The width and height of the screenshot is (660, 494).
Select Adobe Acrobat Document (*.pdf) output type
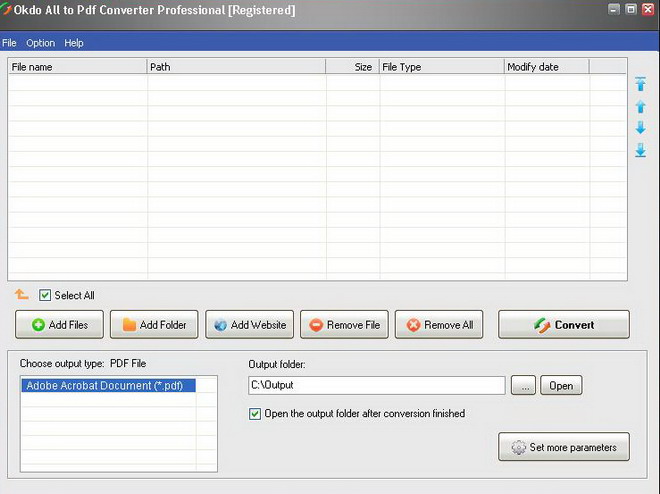pyautogui.click(x=108, y=385)
